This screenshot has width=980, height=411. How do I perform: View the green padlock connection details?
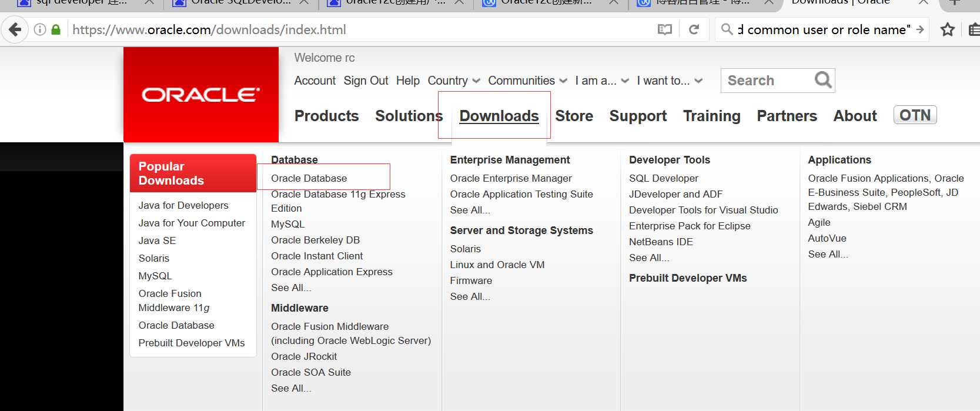[56, 29]
